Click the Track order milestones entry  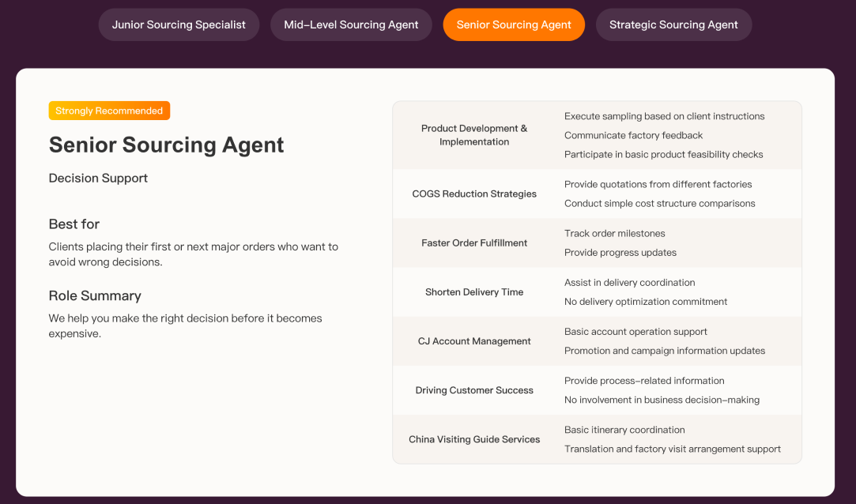click(x=614, y=233)
